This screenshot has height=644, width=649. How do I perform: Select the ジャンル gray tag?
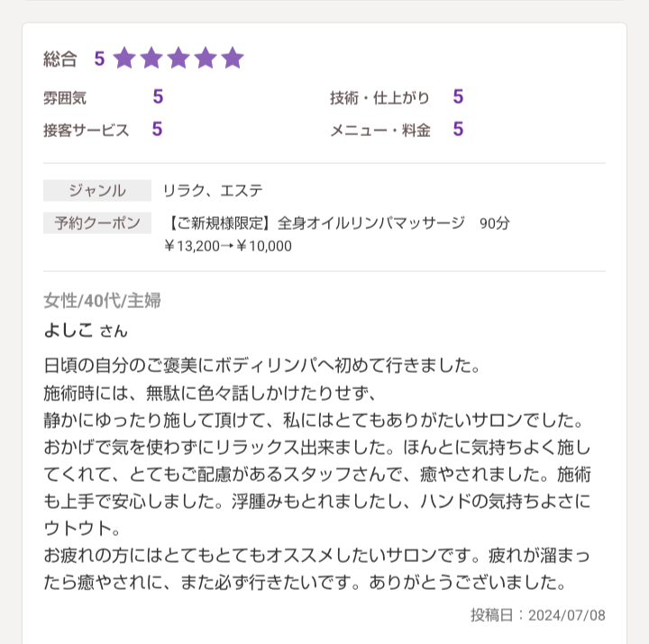coord(97,190)
